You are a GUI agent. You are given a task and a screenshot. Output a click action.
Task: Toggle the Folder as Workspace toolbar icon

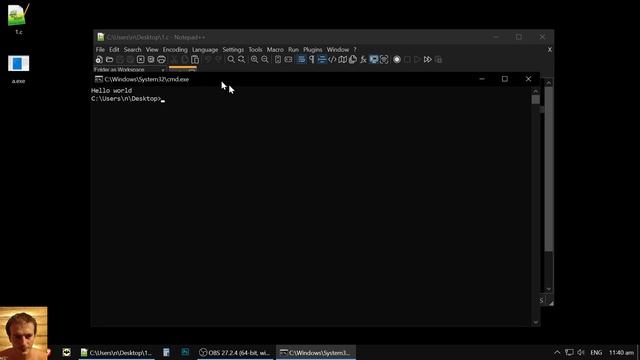click(373, 60)
